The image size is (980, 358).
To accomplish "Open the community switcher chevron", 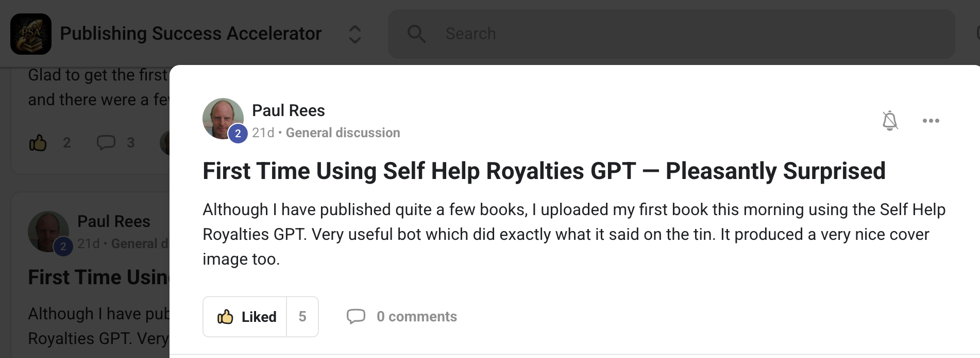I will tap(354, 34).
